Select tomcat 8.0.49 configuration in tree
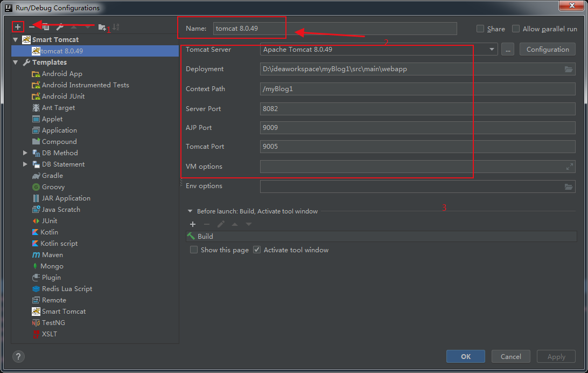 (95, 51)
